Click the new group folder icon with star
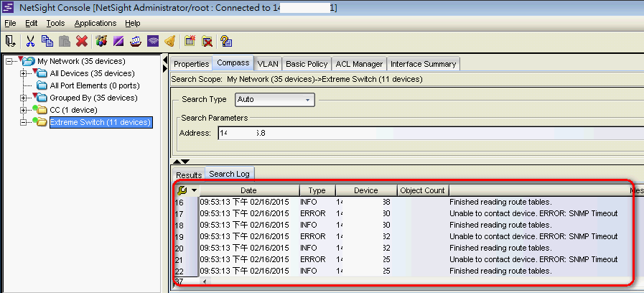This screenshot has width=644, height=293. [190, 41]
